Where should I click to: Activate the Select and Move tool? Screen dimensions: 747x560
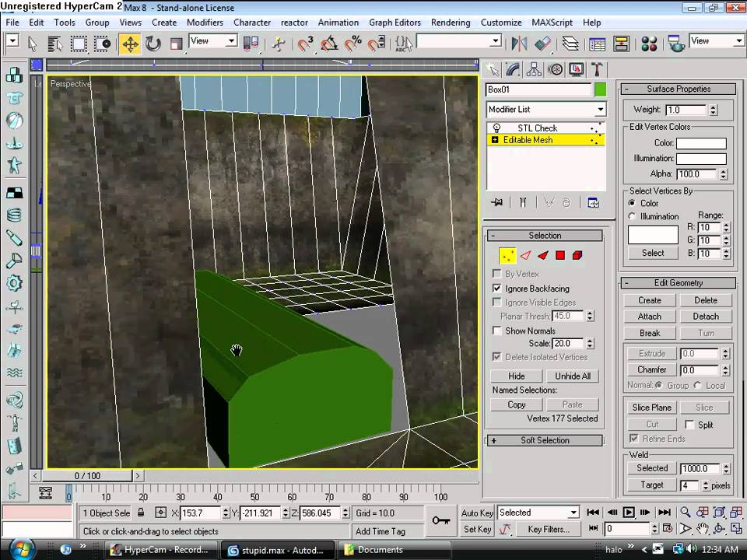coord(130,44)
